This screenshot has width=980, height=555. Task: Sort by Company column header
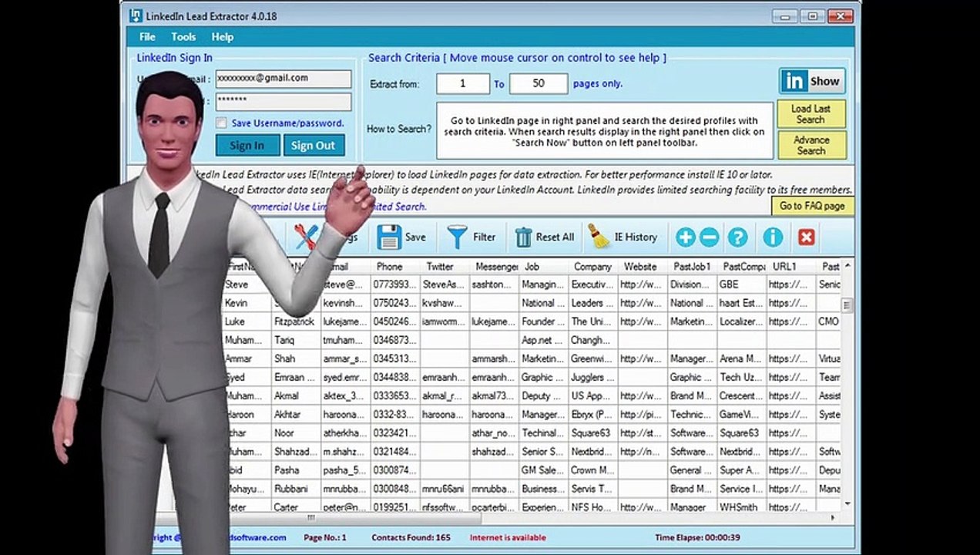point(592,267)
